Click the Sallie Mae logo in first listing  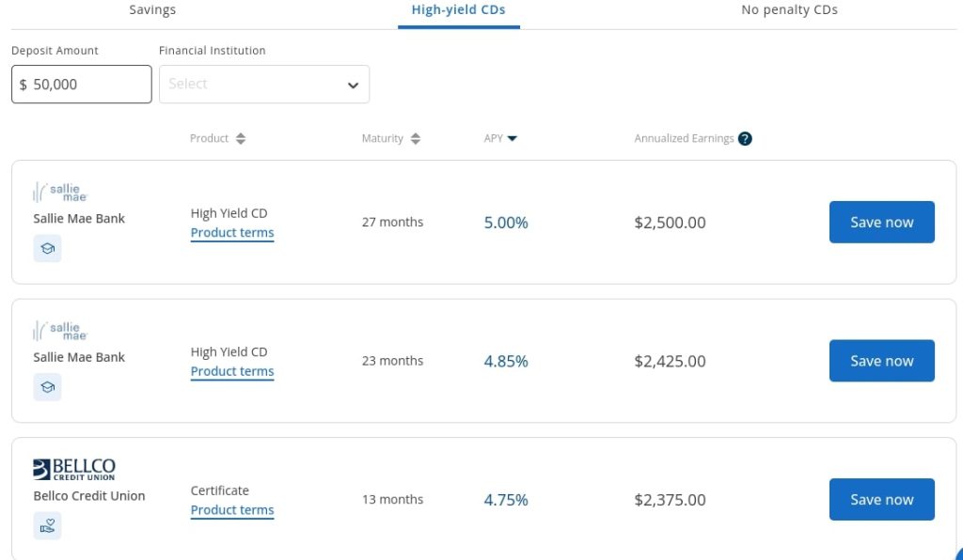pyautogui.click(x=60, y=192)
